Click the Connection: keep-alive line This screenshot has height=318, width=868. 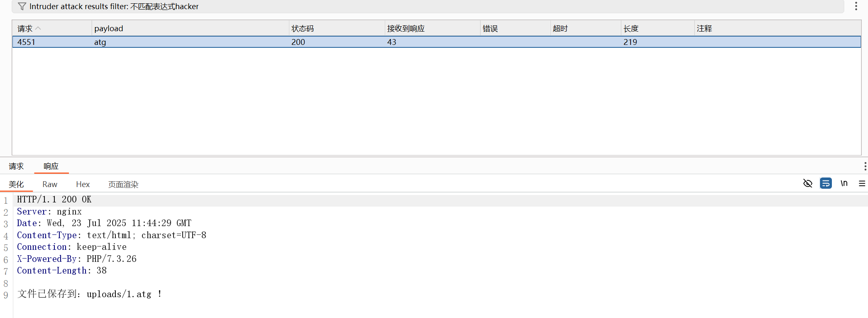[71, 247]
